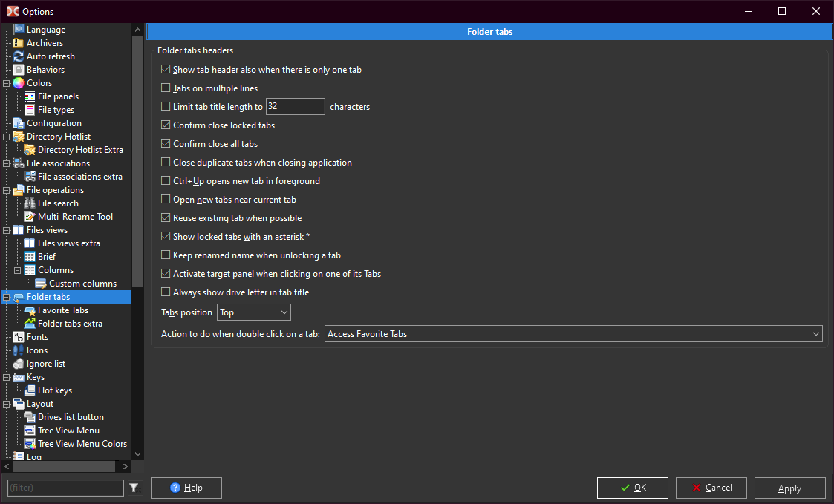Click the Help button
The width and height of the screenshot is (834, 504).
(x=186, y=488)
